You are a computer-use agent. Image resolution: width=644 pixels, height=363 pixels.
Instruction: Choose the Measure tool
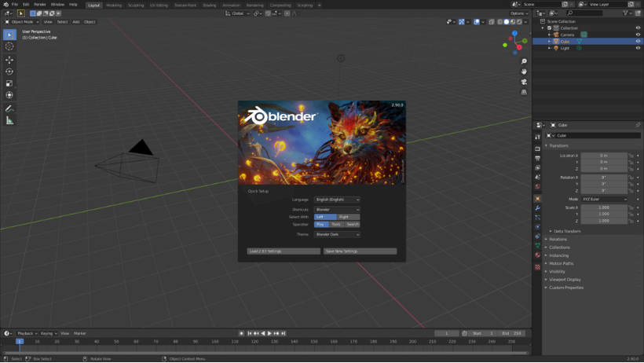point(9,120)
